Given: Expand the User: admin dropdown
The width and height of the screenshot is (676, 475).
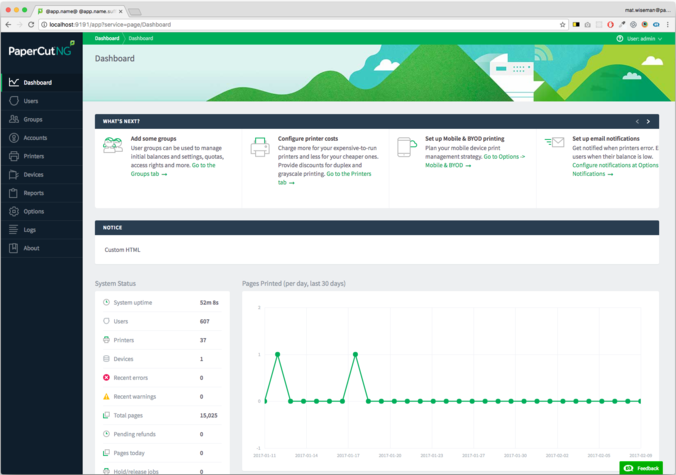Looking at the screenshot, I should (638, 38).
